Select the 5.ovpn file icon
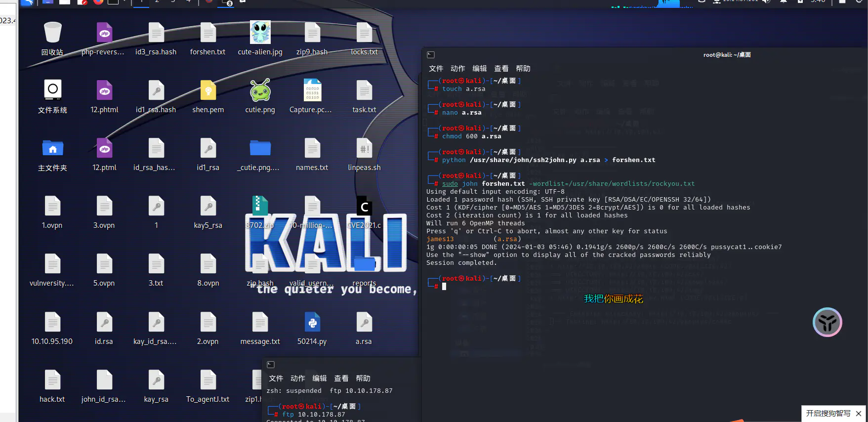Screen dimensions: 868x422 [x=104, y=264]
